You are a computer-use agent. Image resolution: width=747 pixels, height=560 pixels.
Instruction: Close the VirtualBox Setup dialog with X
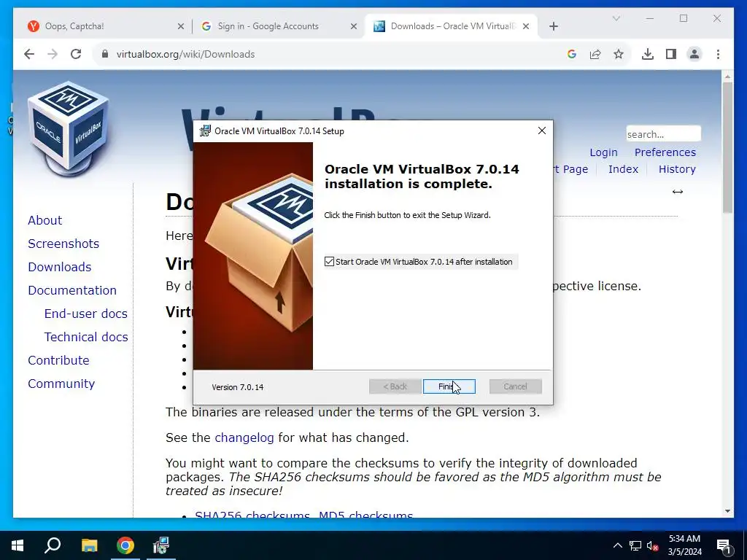(x=542, y=131)
